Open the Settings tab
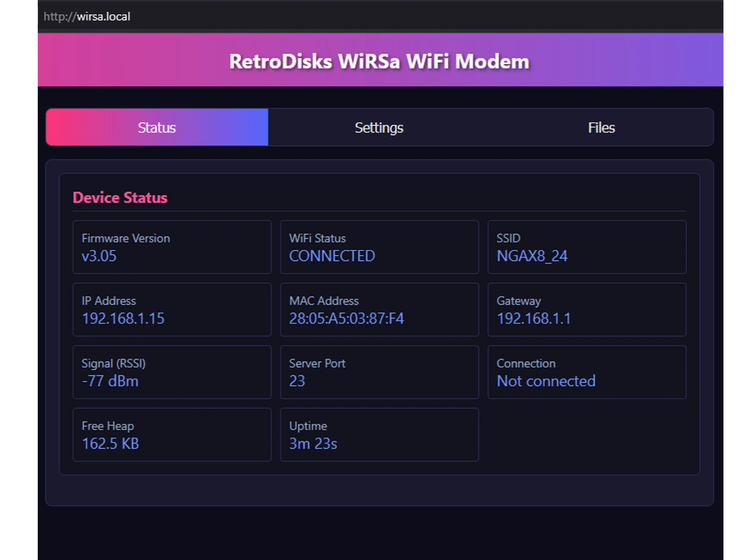This screenshot has height=560, width=747. (x=379, y=127)
